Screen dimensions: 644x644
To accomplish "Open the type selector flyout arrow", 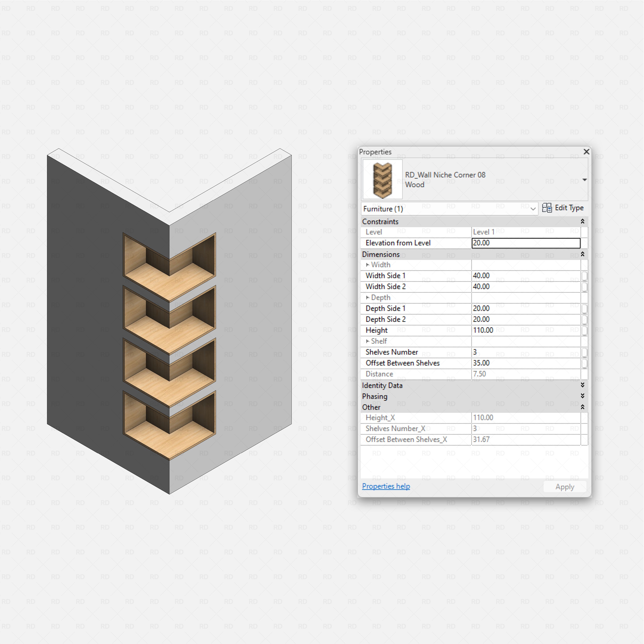I will pos(585,180).
